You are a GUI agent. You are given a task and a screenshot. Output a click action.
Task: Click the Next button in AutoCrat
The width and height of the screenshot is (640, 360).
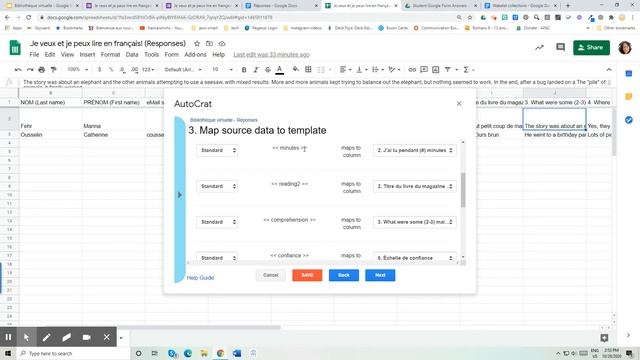(x=380, y=275)
